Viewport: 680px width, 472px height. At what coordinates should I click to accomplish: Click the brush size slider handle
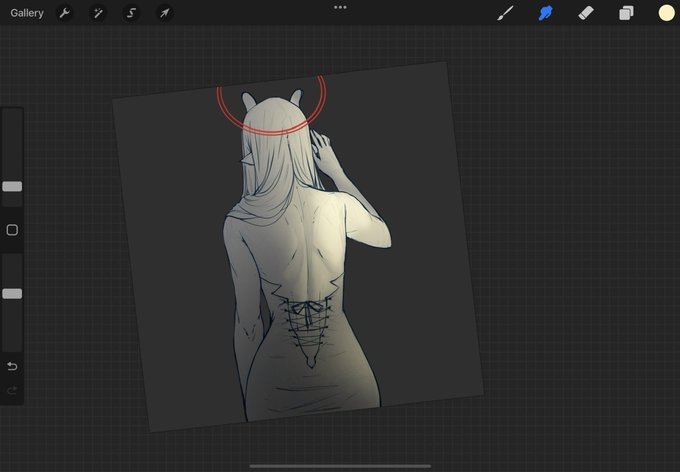pos(12,186)
